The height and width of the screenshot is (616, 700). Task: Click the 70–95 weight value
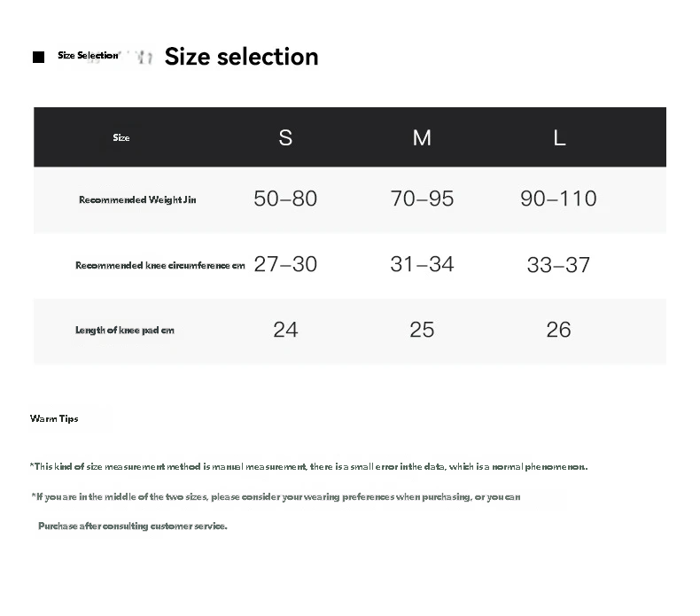423,199
